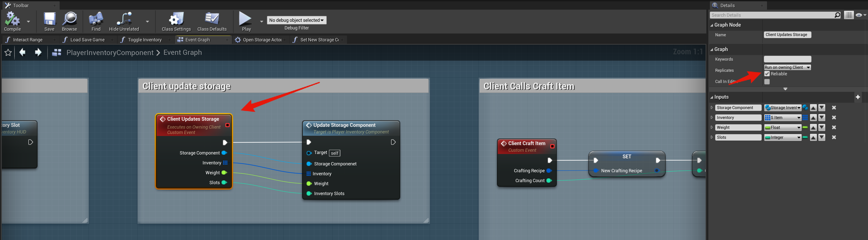Switch to the Toggle Inventory tab

click(x=145, y=40)
